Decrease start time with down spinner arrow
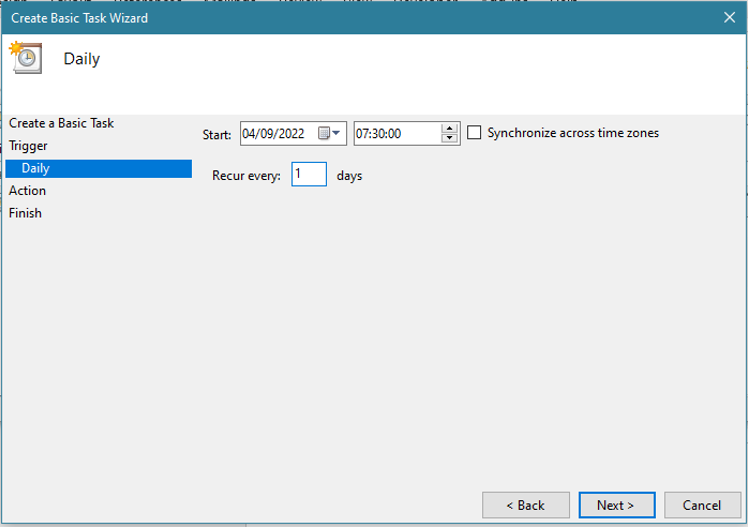The height and width of the screenshot is (527, 748). coord(449,139)
